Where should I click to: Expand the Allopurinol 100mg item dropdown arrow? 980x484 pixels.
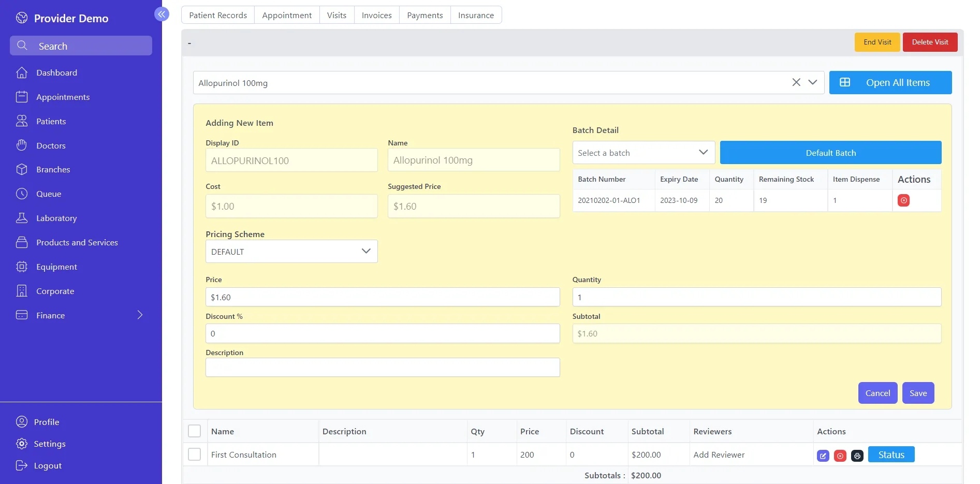tap(813, 82)
